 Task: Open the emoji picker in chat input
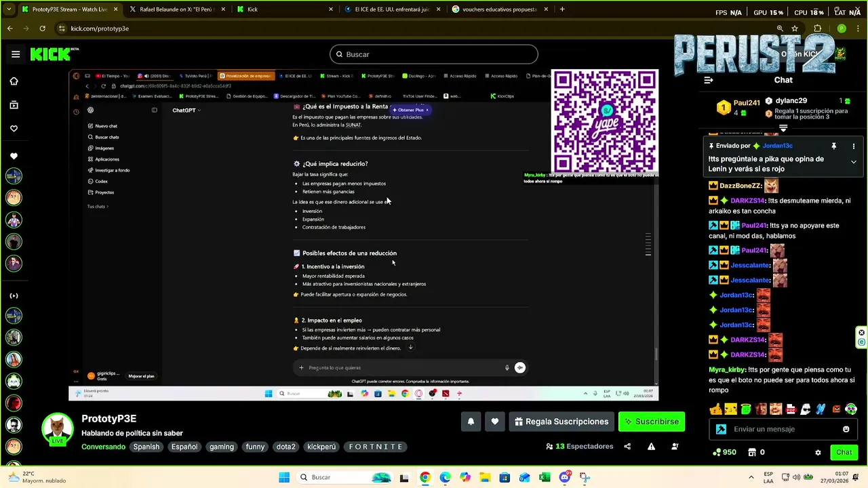[x=846, y=429]
